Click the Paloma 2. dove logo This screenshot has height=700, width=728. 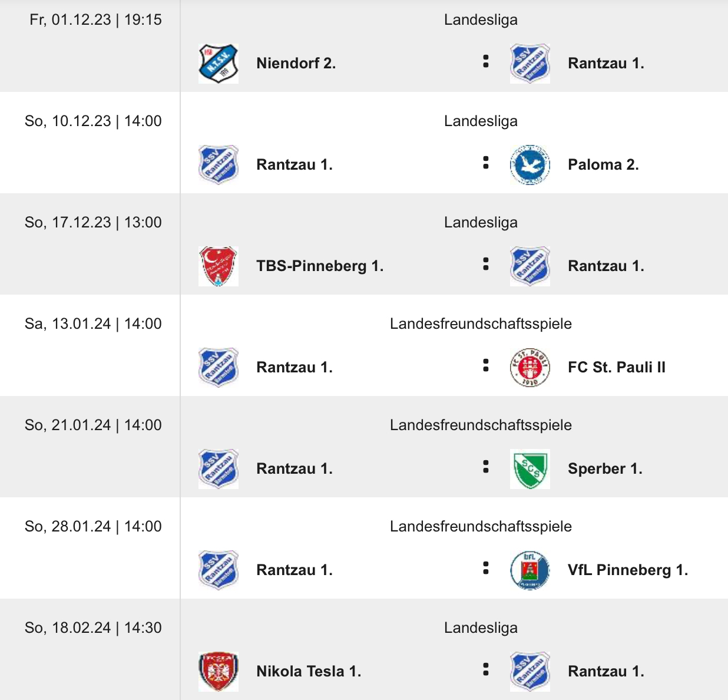(530, 164)
